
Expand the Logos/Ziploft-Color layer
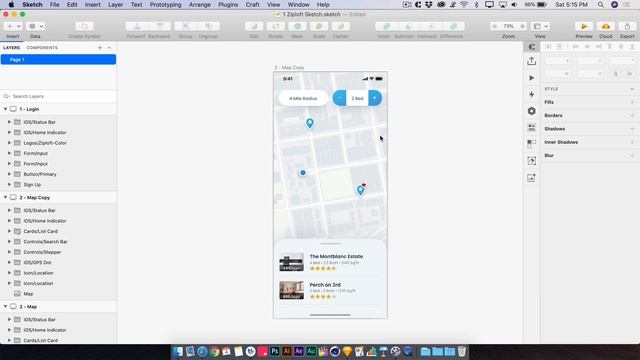9,143
